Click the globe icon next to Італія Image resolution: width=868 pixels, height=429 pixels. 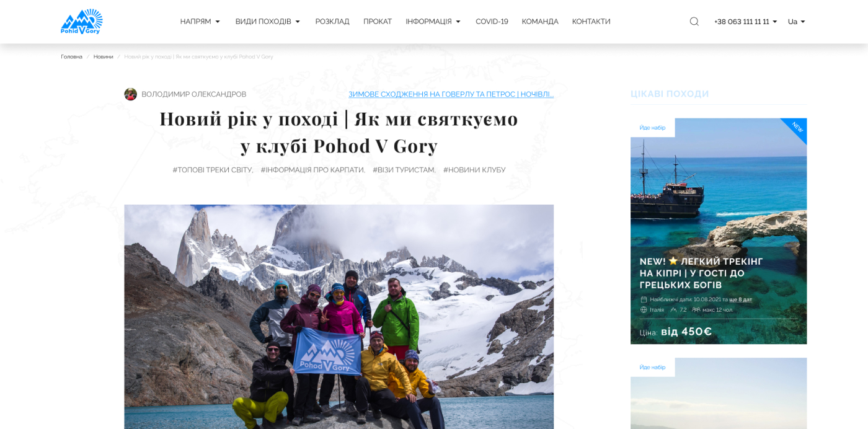[644, 310]
